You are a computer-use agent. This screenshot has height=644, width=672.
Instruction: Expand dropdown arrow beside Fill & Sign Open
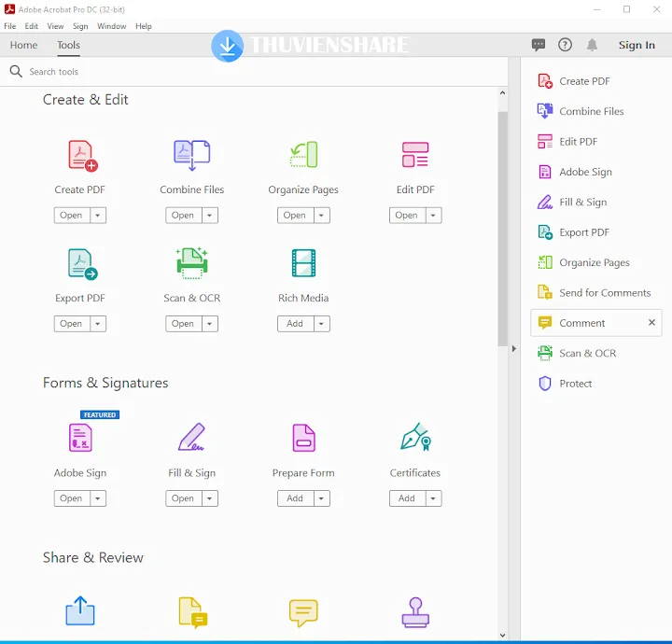point(210,498)
